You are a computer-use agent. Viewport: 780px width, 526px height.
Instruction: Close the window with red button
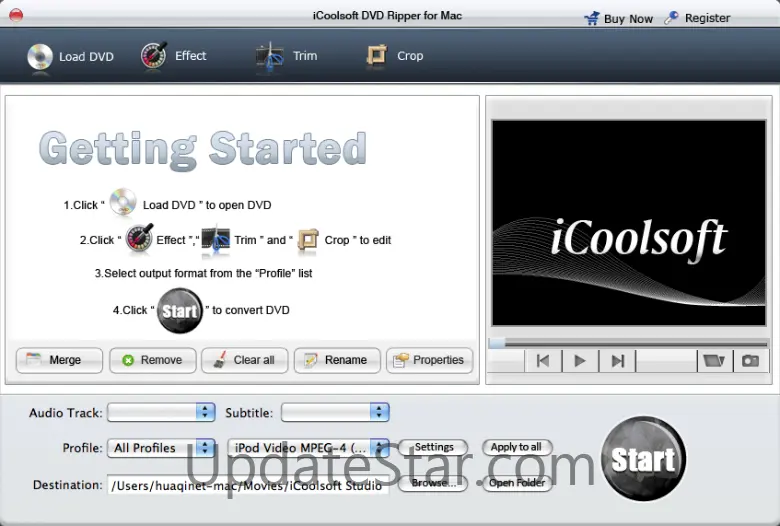(16, 15)
